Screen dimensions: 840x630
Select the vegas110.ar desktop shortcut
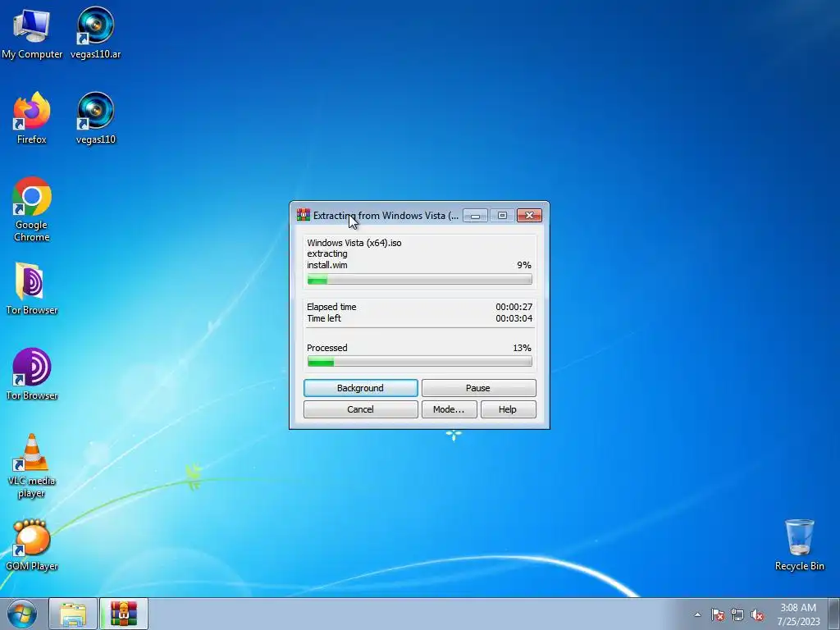pos(95,33)
